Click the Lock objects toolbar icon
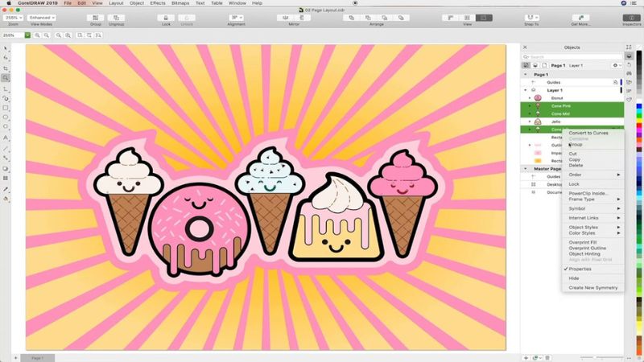The image size is (644, 362). (x=166, y=17)
